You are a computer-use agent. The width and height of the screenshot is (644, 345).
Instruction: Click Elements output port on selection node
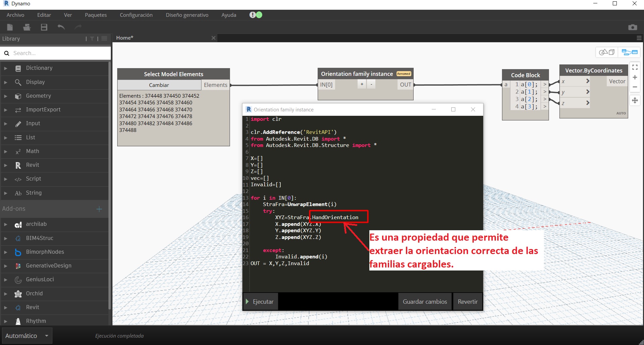(216, 85)
